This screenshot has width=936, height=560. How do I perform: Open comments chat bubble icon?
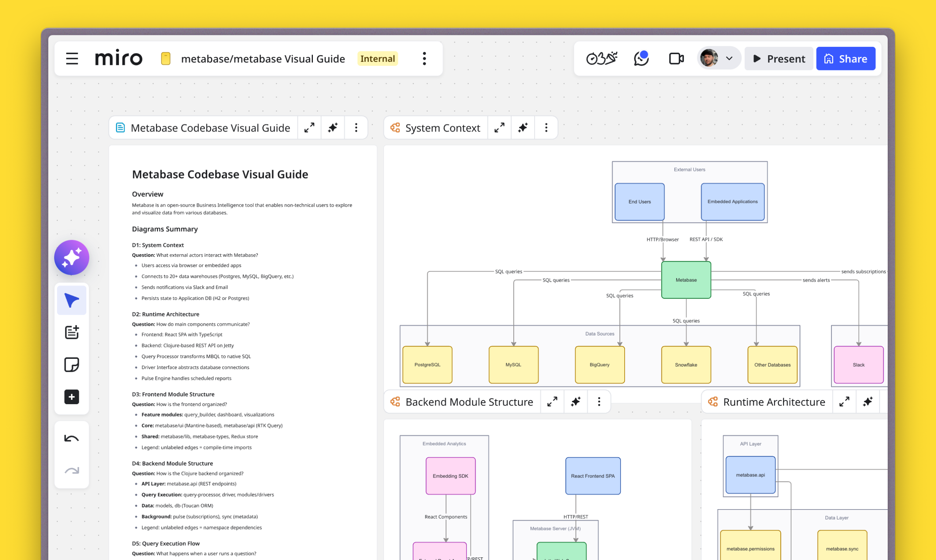pyautogui.click(x=641, y=59)
